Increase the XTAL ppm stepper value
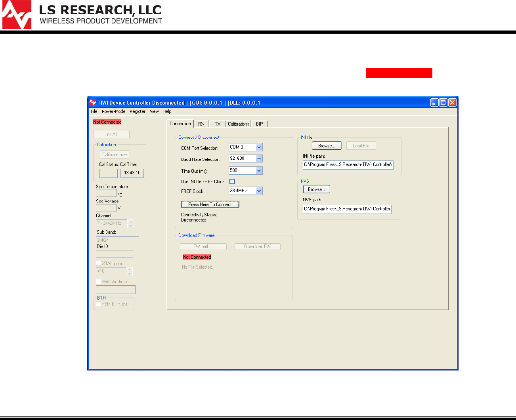Image resolution: width=516 pixels, height=420 pixels. click(130, 269)
